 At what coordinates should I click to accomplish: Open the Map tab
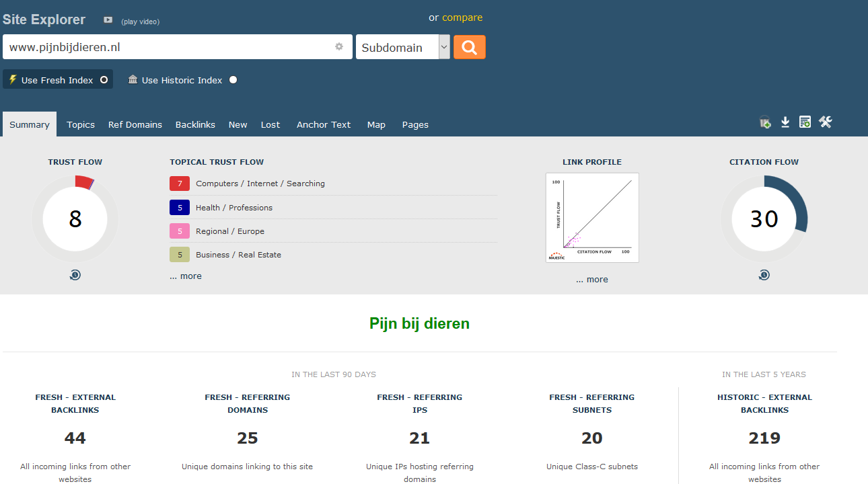[376, 124]
